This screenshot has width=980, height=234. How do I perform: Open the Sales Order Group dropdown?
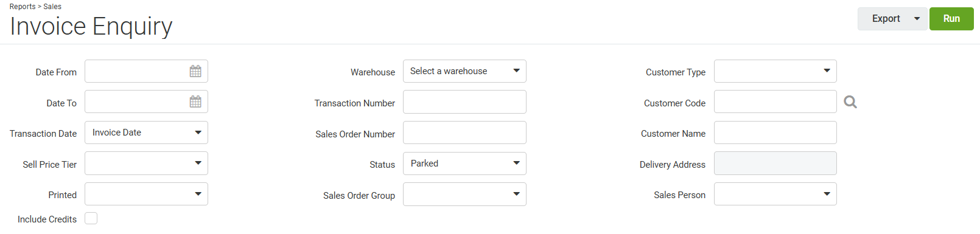464,194
